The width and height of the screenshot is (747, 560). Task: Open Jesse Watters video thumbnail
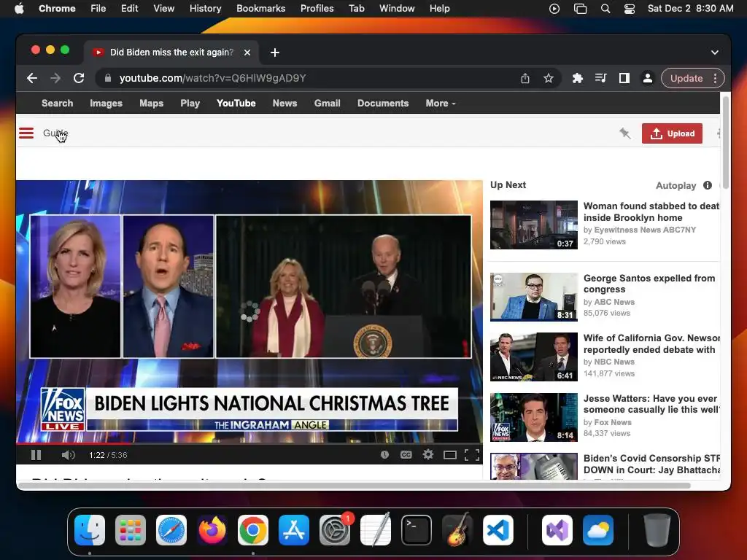(533, 417)
